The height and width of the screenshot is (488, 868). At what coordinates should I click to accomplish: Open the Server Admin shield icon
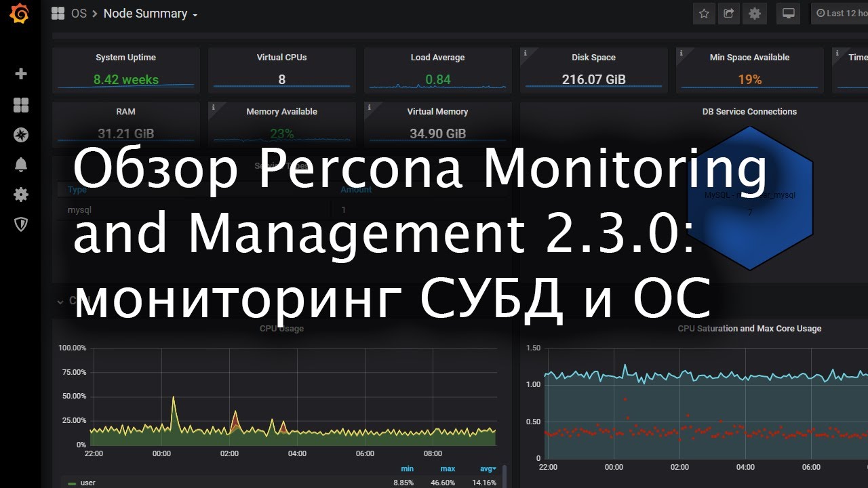click(x=21, y=224)
